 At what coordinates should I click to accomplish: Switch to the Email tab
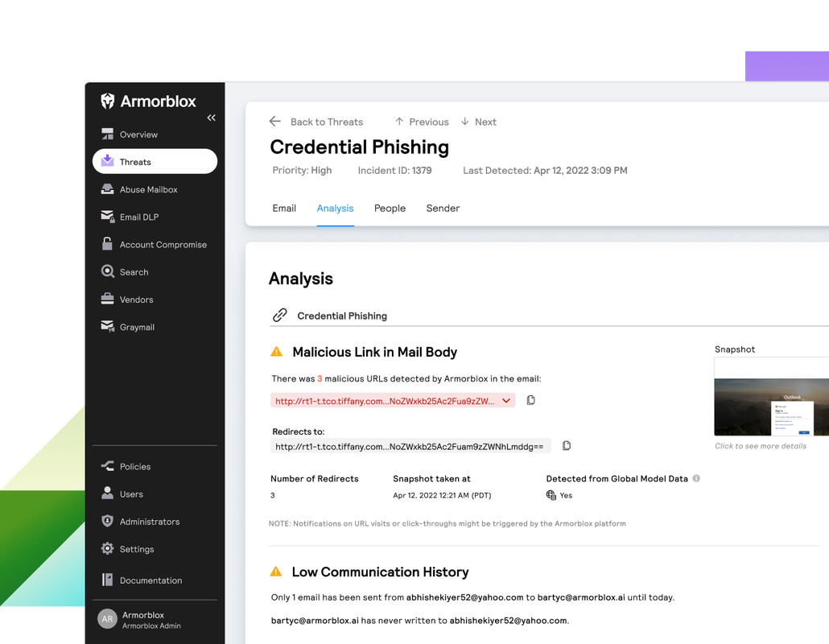click(284, 208)
